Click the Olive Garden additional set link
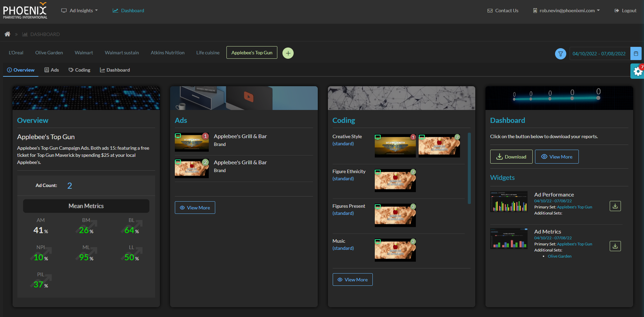This screenshot has height=317, width=644. click(559, 256)
